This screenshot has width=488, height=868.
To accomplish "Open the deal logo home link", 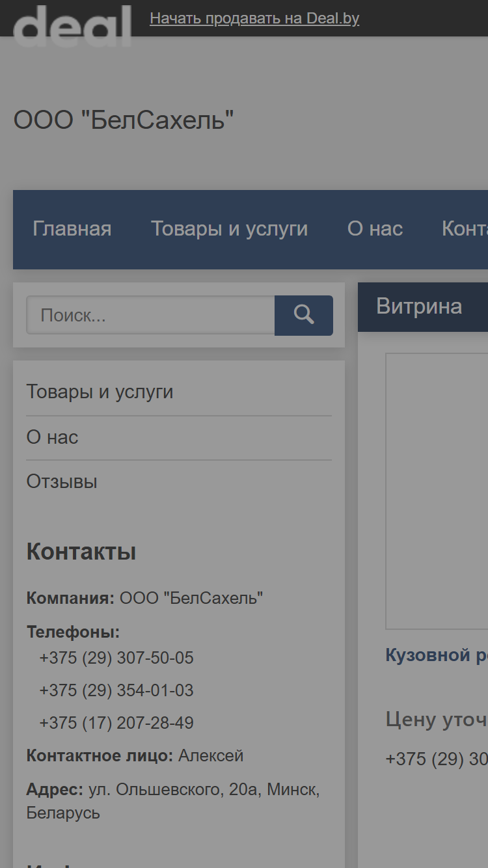I will (x=72, y=26).
